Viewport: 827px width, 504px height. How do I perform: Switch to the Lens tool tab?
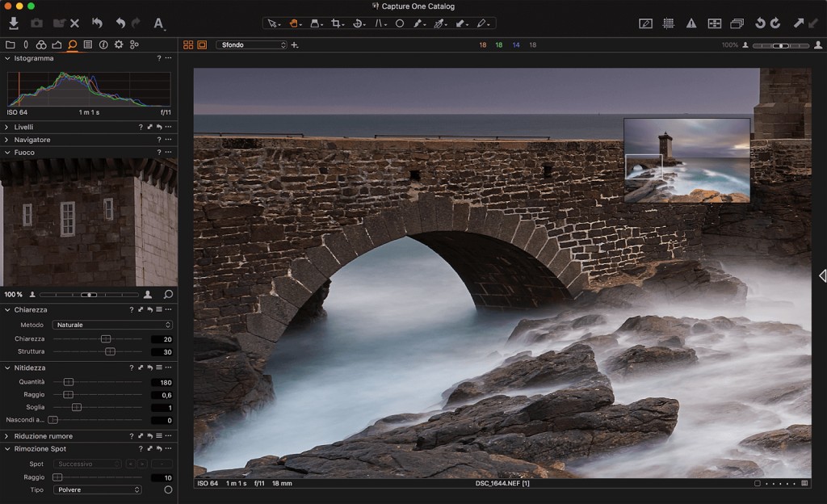[x=26, y=44]
